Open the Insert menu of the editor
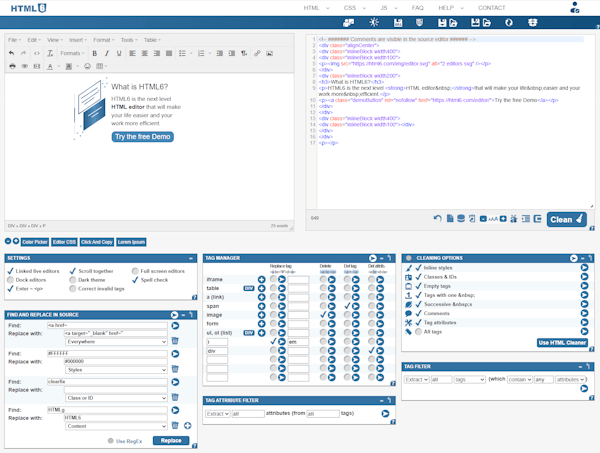Viewport: 600px width, 453px height. (x=78, y=40)
